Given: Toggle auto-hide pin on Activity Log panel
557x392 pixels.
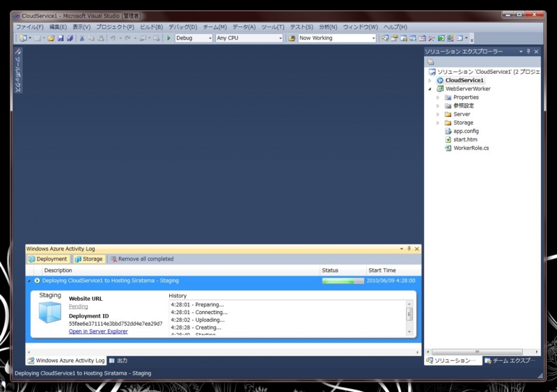Looking at the screenshot, I should tap(409, 249).
